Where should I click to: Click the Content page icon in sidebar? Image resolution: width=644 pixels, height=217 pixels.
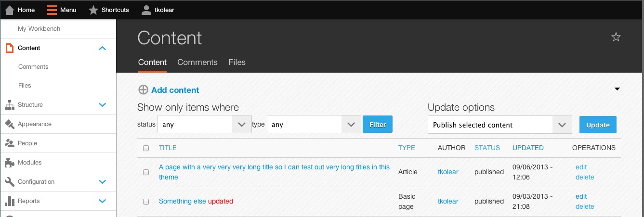[x=9, y=48]
